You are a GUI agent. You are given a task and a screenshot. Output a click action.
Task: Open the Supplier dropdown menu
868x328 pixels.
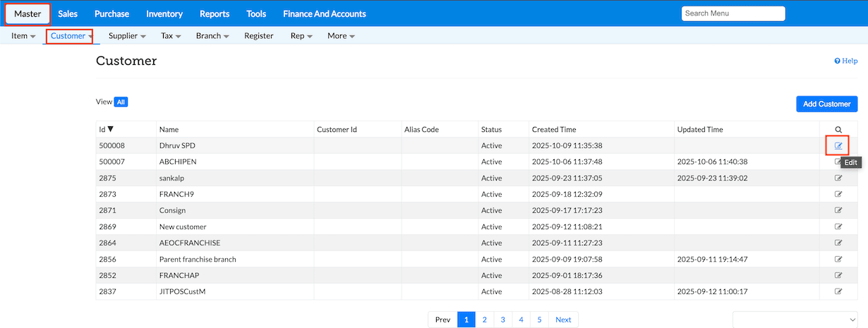(x=127, y=36)
